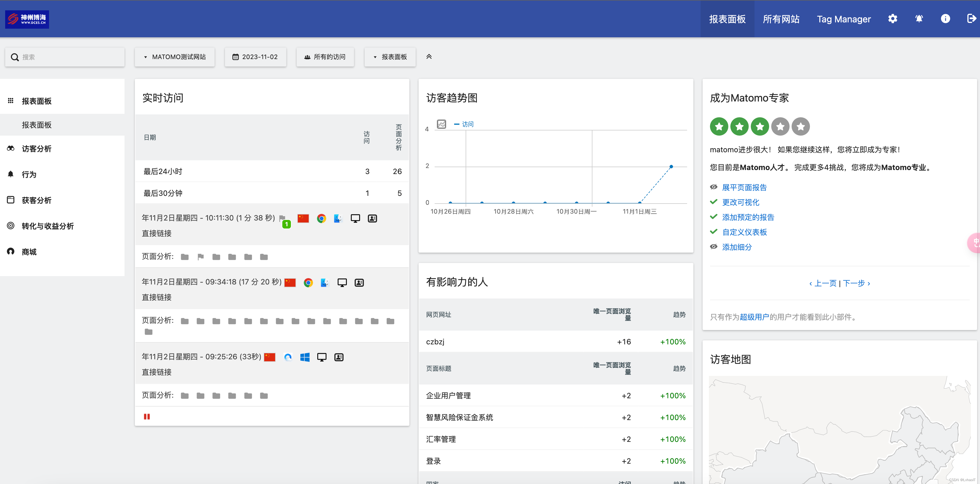Collapse the top controls with double chevron

(429, 57)
